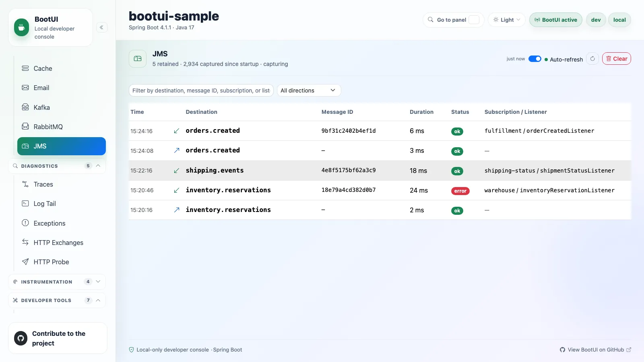Image resolution: width=644 pixels, height=362 pixels.
Task: Click the incoming arrow on the 15:24:16 row
Action: [x=176, y=131]
